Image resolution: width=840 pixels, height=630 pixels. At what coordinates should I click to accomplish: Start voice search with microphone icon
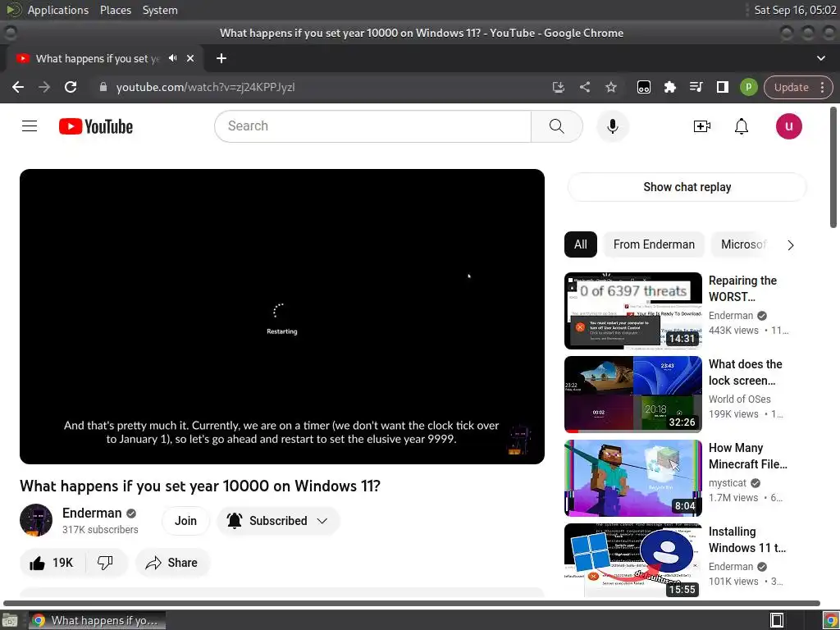pos(612,126)
